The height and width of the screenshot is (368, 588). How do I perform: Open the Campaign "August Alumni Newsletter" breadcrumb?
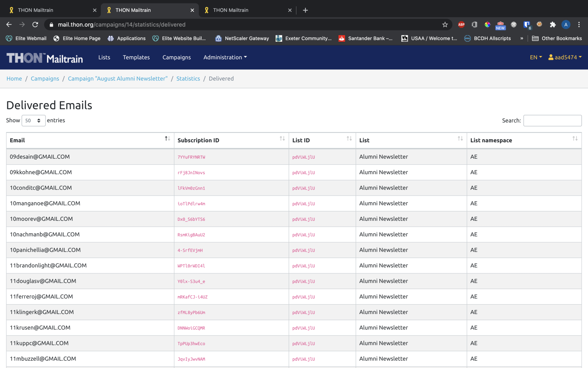[118, 79]
